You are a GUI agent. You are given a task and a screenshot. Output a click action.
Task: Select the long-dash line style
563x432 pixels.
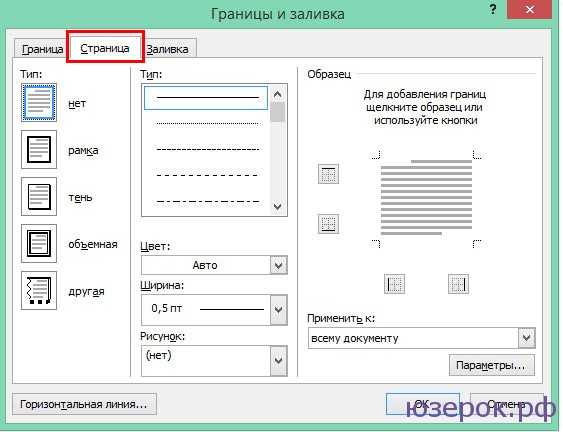click(x=207, y=175)
